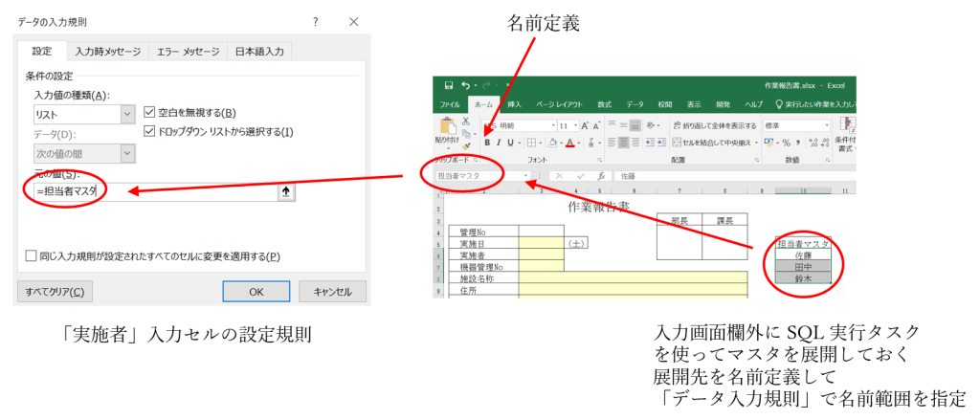Enable 同じ入力規則 apply-to-all checkbox
Image resolution: width=980 pixels, height=420 pixels.
tap(32, 255)
